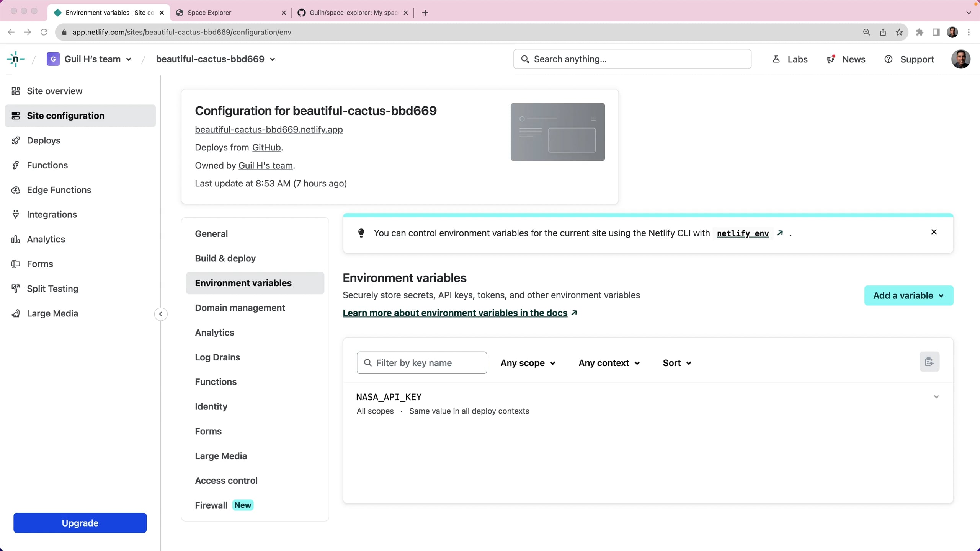
Task: Open Analytics in left sidebar
Action: coord(46,239)
